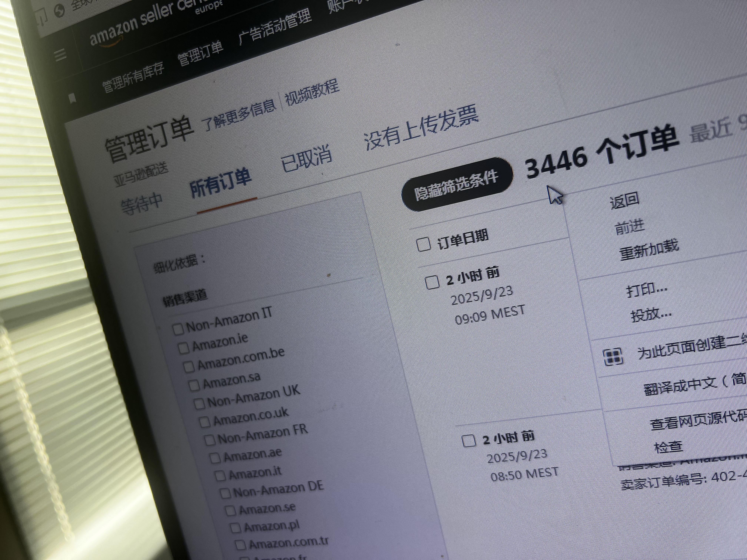747x560 pixels.
Task: Toggle the 订单日期 select-all checkbox
Action: 424,244
